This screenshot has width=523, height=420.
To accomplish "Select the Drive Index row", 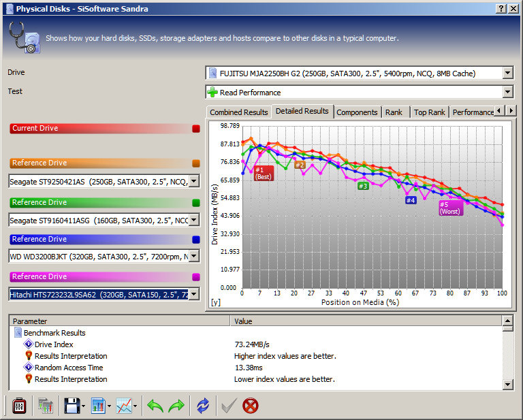I will 255,344.
